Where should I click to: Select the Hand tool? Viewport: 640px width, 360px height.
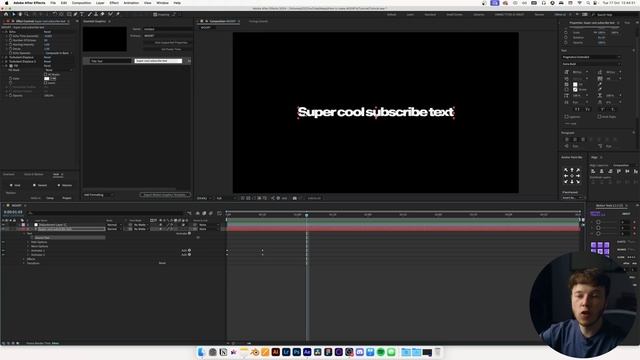pyautogui.click(x=20, y=14)
